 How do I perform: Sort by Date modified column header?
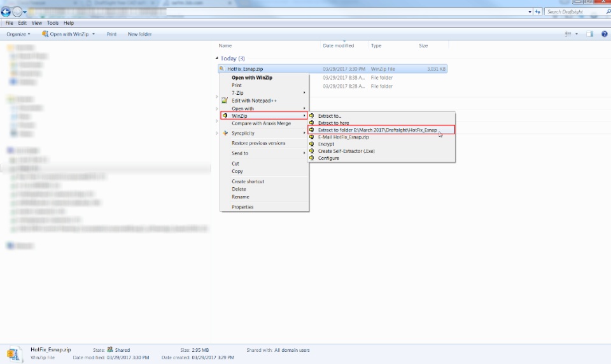[x=338, y=46]
